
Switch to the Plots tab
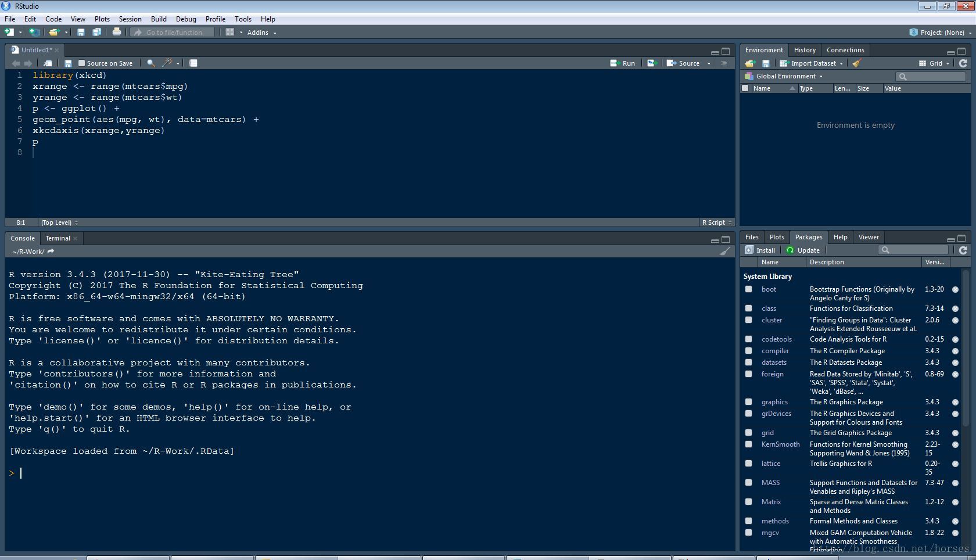(x=777, y=237)
